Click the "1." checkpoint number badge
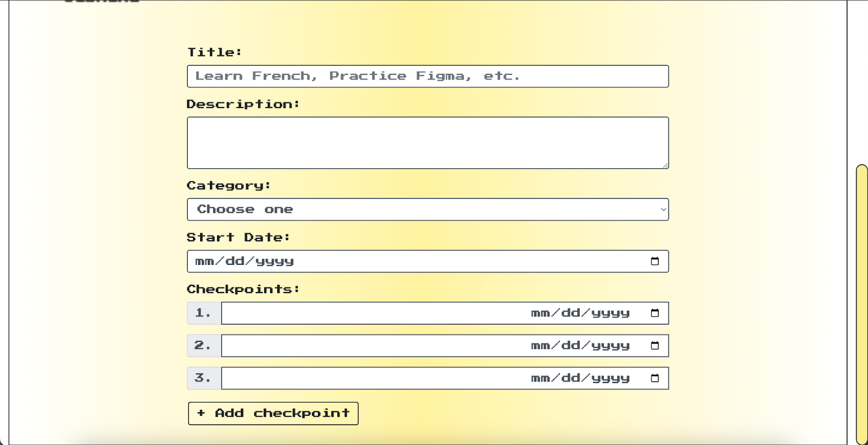 coord(203,313)
